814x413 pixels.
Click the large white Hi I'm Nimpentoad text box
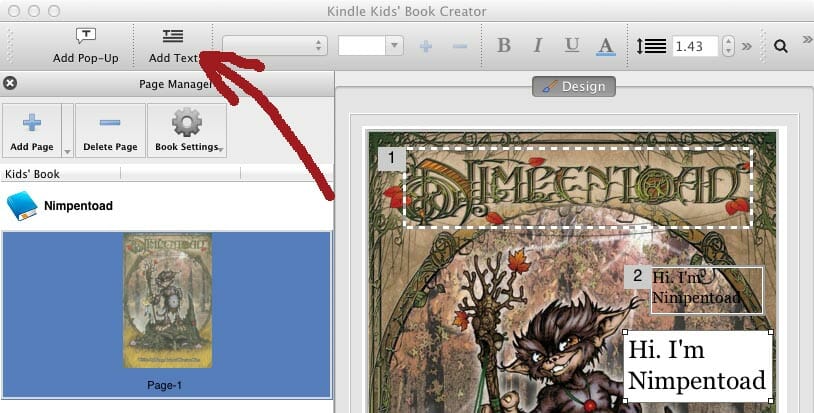coord(698,366)
